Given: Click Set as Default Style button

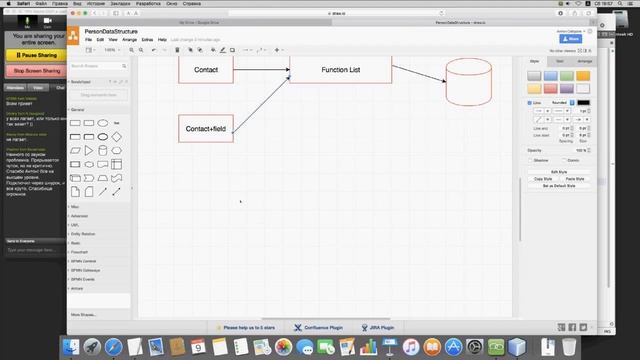Looking at the screenshot, I should click(559, 186).
